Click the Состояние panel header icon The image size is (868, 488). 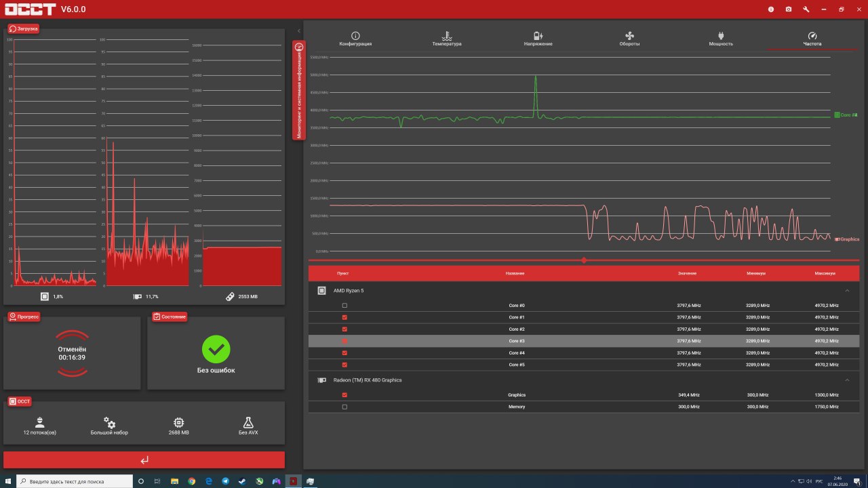tap(157, 317)
